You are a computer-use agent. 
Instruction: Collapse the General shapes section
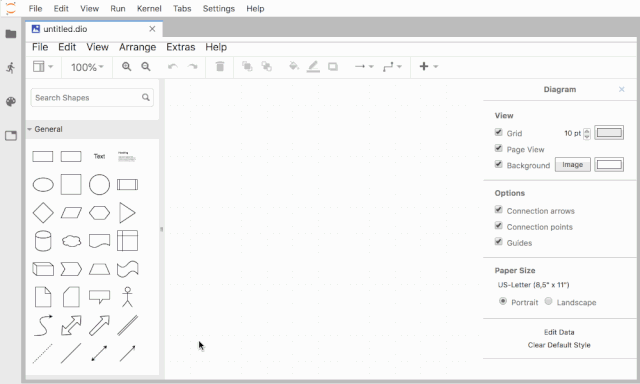point(92,129)
